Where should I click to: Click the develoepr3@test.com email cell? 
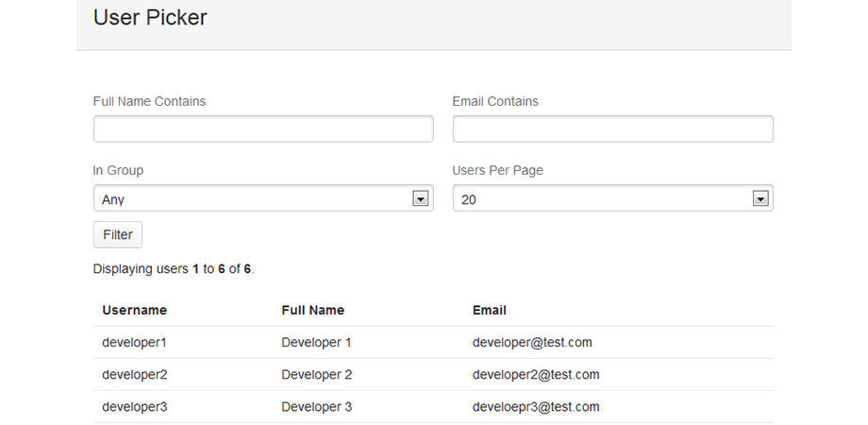coord(536,407)
